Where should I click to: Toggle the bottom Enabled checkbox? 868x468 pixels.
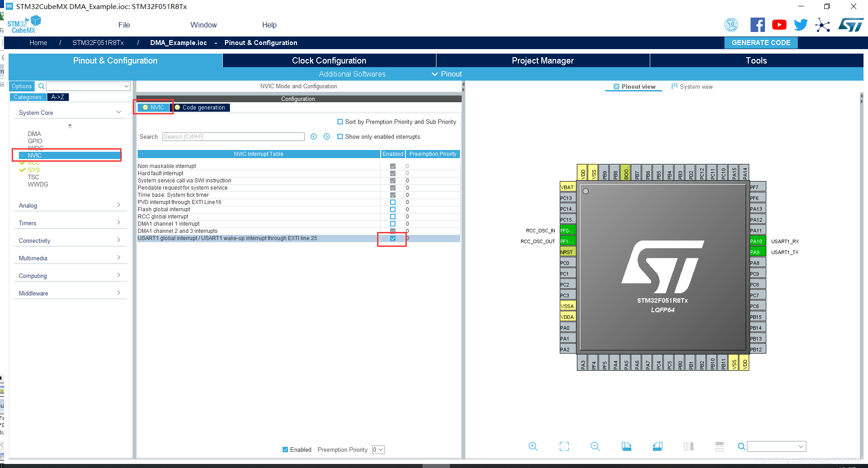(285, 450)
